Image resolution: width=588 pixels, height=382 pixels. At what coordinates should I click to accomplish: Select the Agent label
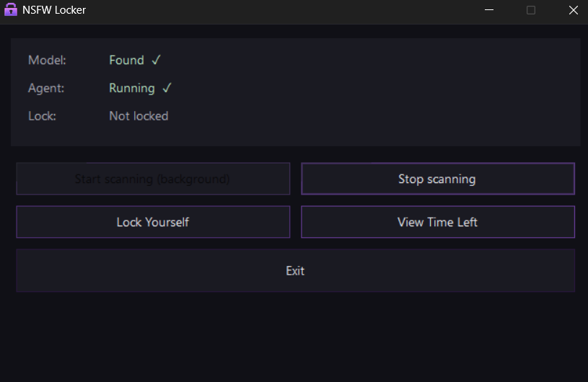coord(46,88)
